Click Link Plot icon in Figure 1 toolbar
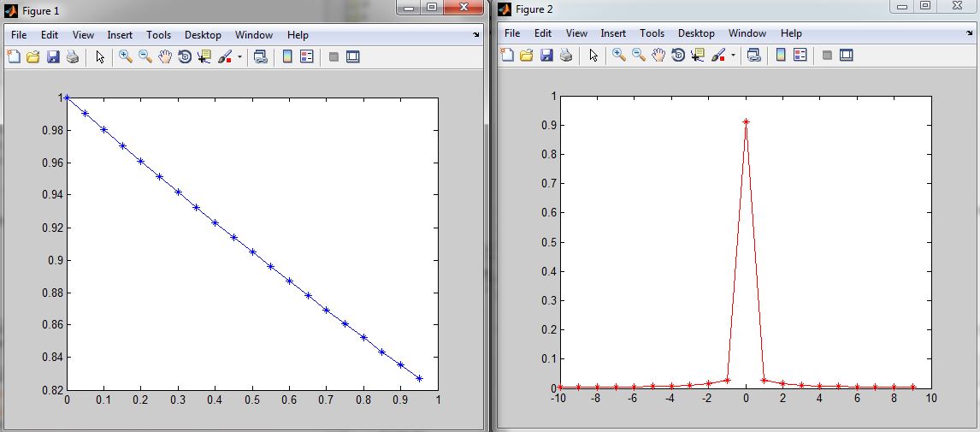Screen dimensions: 980x432 (260, 57)
